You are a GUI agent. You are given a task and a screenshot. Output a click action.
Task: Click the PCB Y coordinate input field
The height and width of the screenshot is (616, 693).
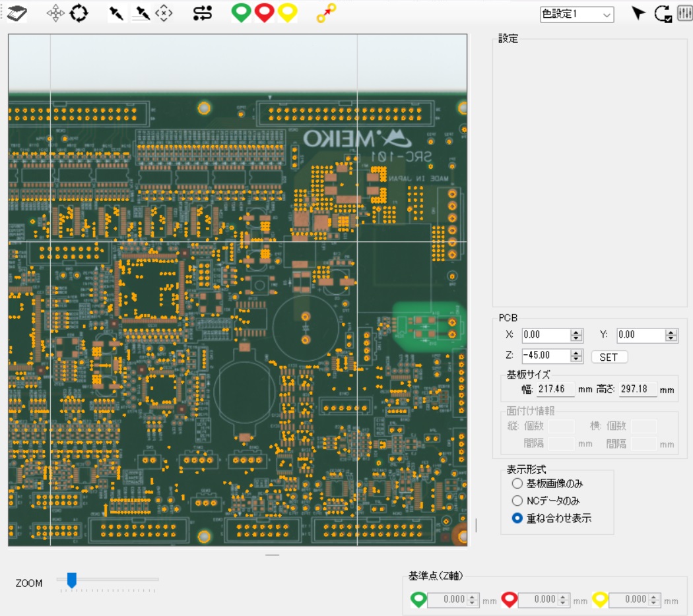point(642,335)
